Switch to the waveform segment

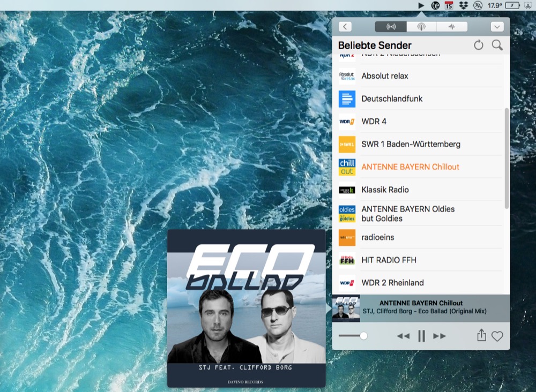[452, 27]
